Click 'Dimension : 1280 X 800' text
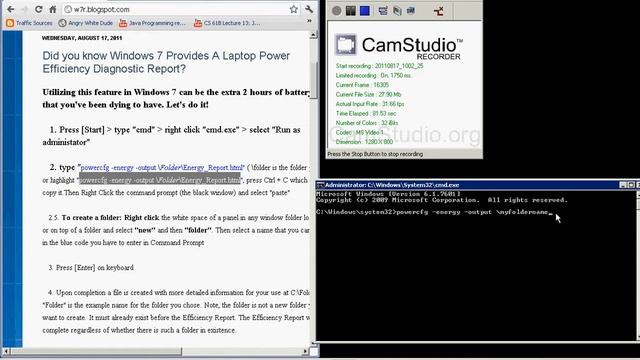Image resolution: width=640 pixels, height=360 pixels. click(x=364, y=142)
